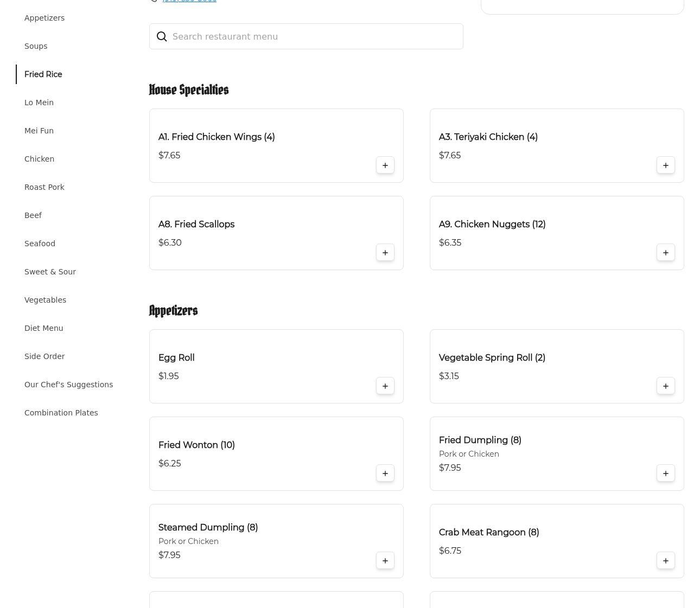Jump to Roast Pork section
Viewport: 700px width, 608px height.
click(x=44, y=187)
